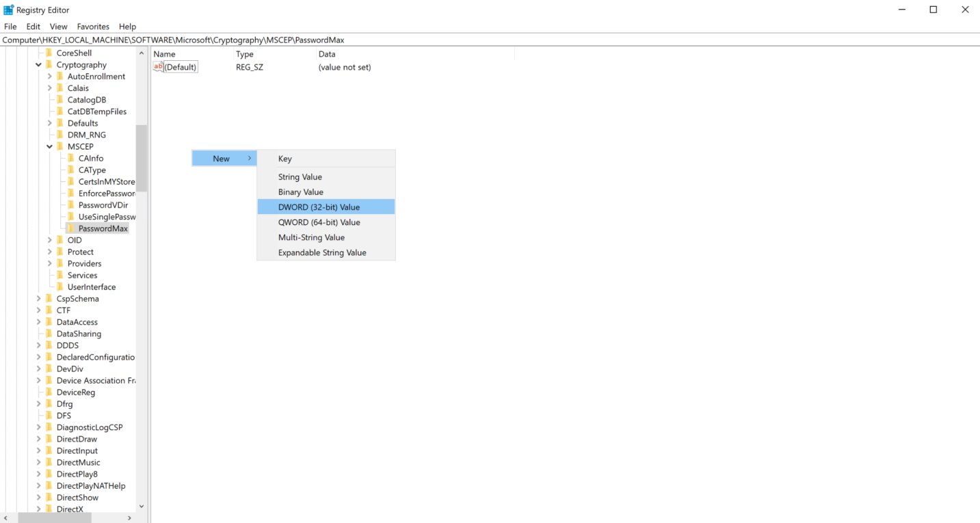Collapse the Cryptography tree node
Image resolution: width=980 pixels, height=523 pixels.
tap(39, 64)
